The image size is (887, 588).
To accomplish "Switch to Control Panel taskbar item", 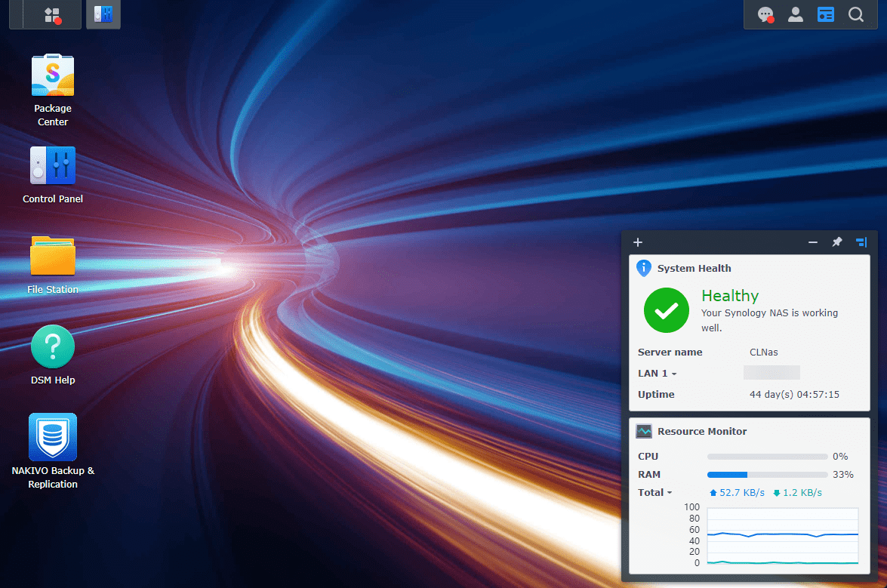I will (x=103, y=14).
